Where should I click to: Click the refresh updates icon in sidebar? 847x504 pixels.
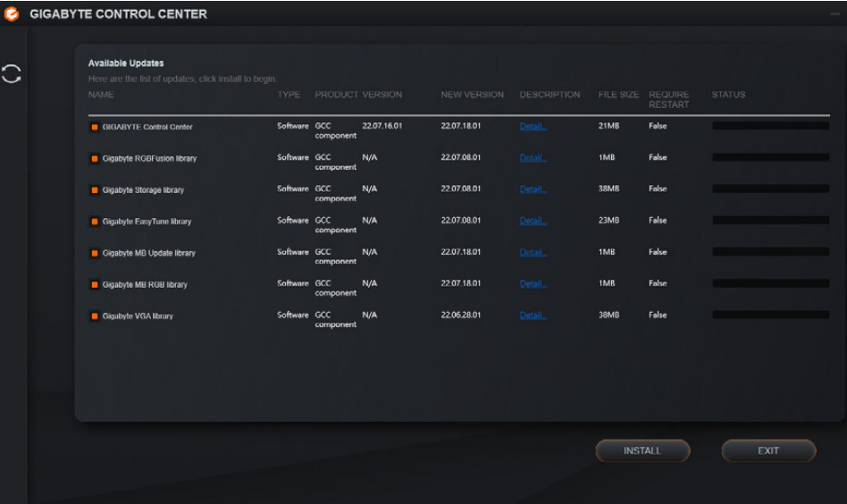tap(12, 74)
